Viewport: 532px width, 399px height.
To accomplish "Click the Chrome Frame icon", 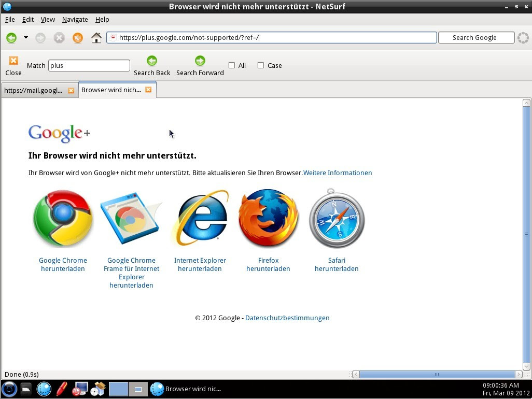I will (131, 218).
